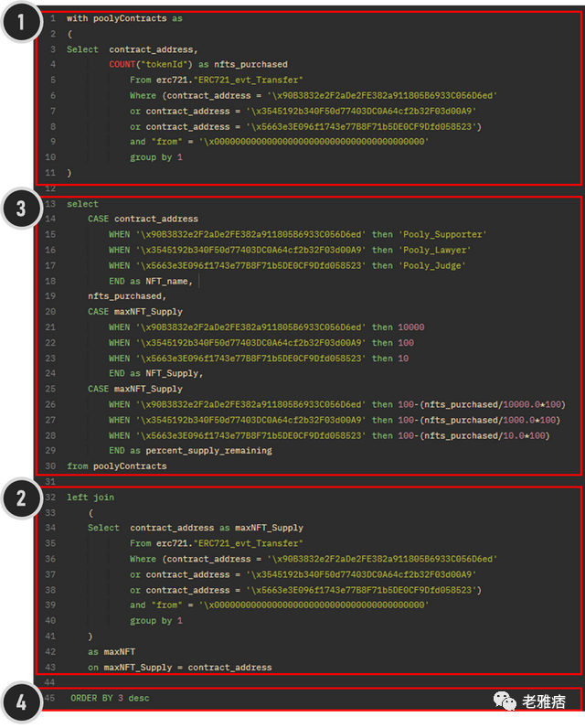This screenshot has width=585, height=728.
Task: Click line number 31 in the gutter
Action: point(50,482)
